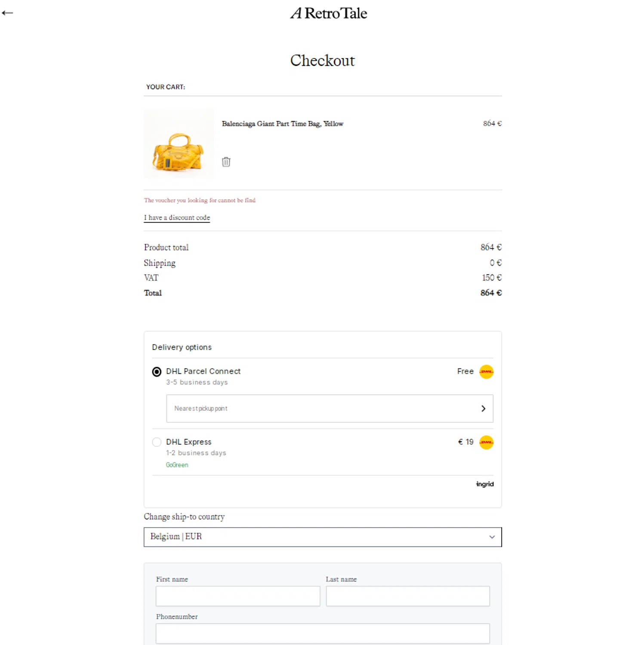The width and height of the screenshot is (644, 645).
Task: Focus the First name input field
Action: (238, 596)
